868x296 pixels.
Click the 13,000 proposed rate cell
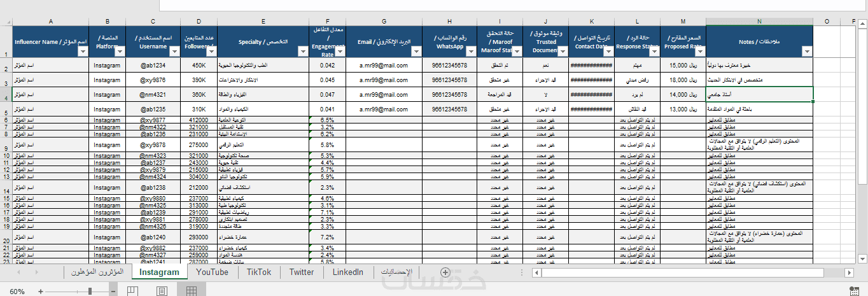(683, 109)
